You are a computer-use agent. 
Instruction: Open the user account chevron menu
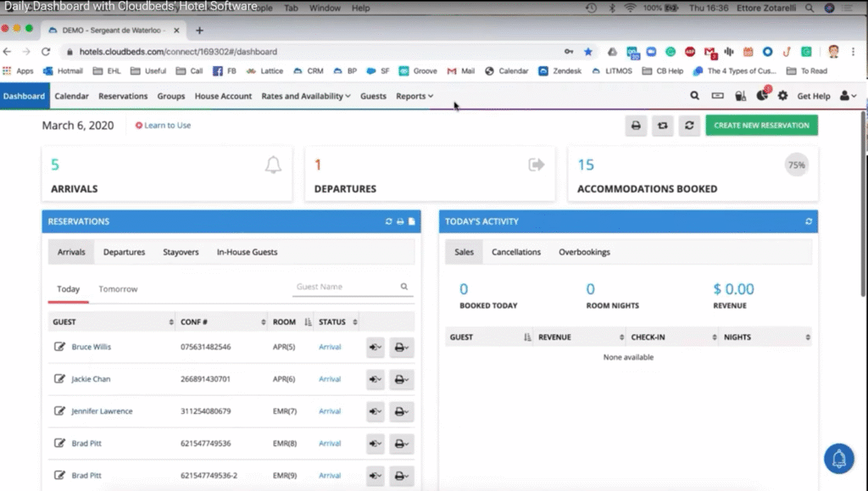854,96
